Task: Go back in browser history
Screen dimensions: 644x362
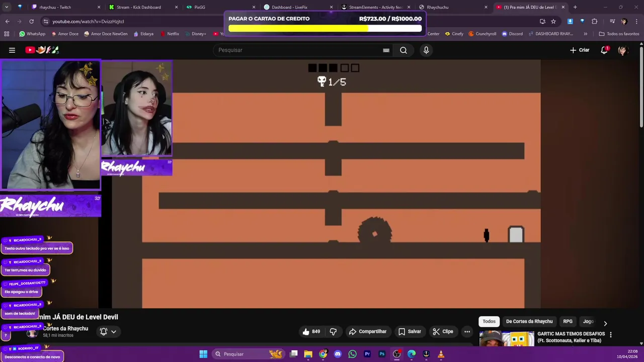Action: (x=7, y=21)
